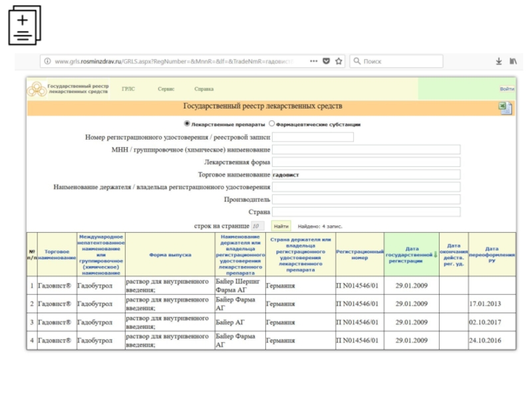Image resolution: width=532 pixels, height=399 pixels.
Task: Select the Фармацевтические субстанции radio button
Action: pos(271,124)
